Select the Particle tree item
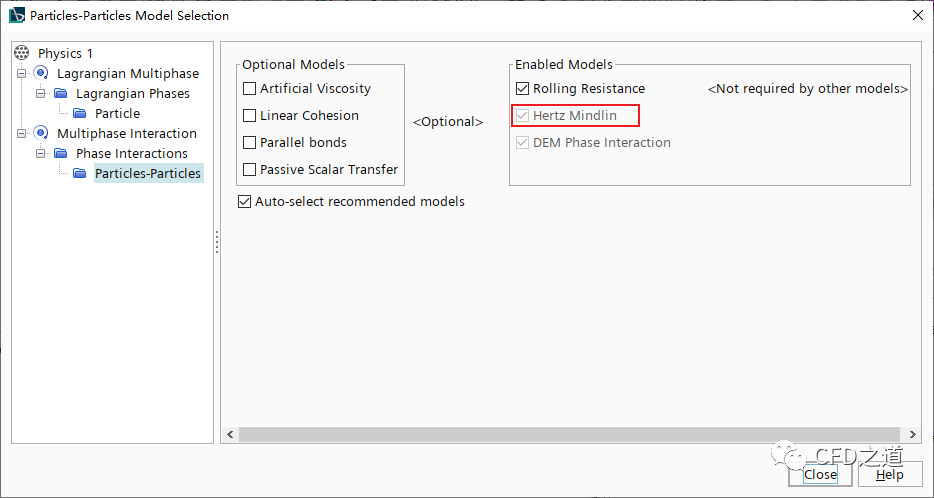The height and width of the screenshot is (498, 934). [x=117, y=113]
